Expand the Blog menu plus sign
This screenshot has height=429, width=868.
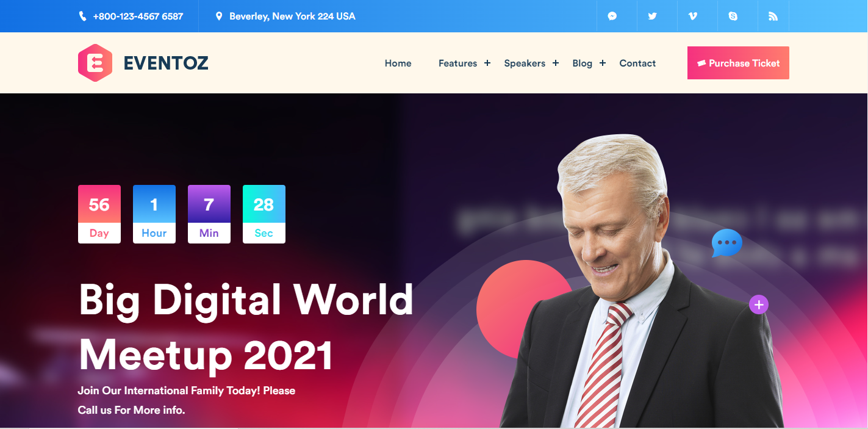click(x=603, y=63)
